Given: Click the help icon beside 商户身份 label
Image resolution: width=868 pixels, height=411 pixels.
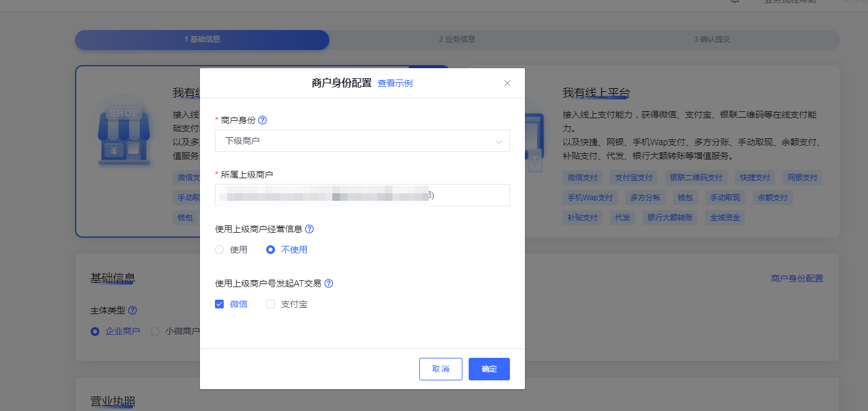Looking at the screenshot, I should click(262, 120).
